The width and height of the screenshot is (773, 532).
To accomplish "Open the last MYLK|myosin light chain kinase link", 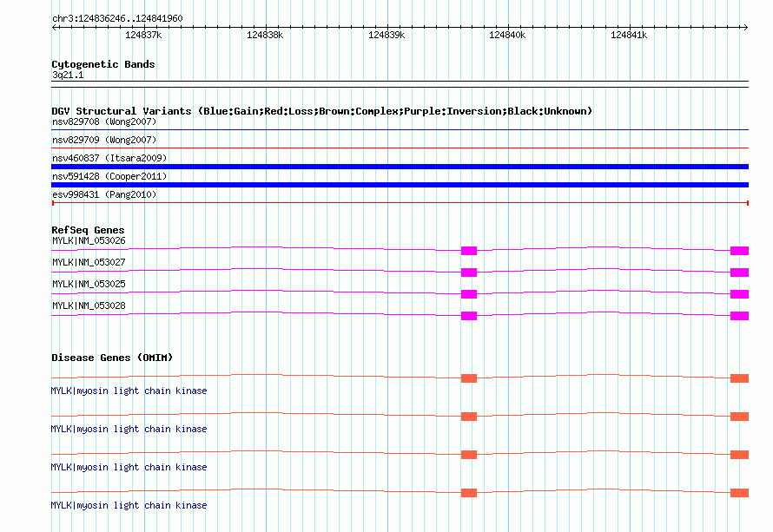I will pos(129,505).
